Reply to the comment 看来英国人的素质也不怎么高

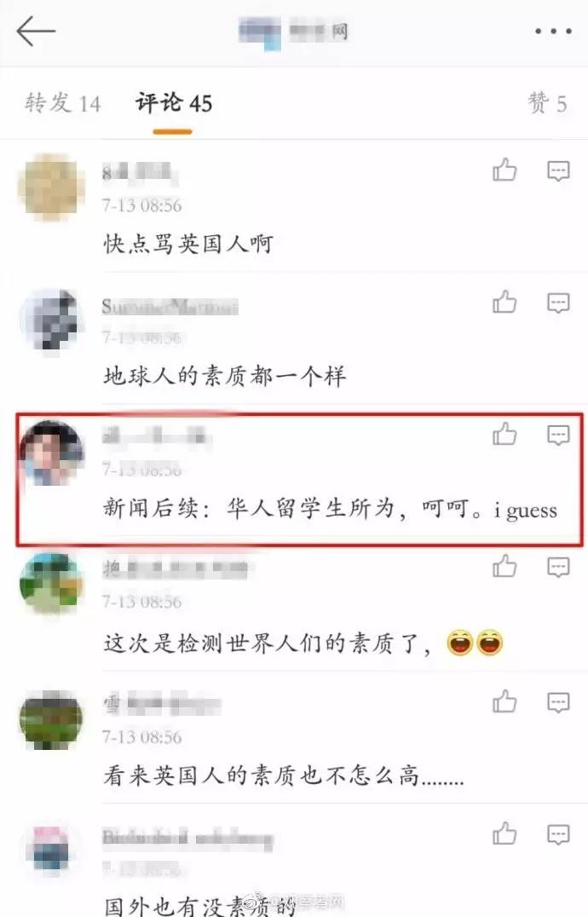[558, 702]
